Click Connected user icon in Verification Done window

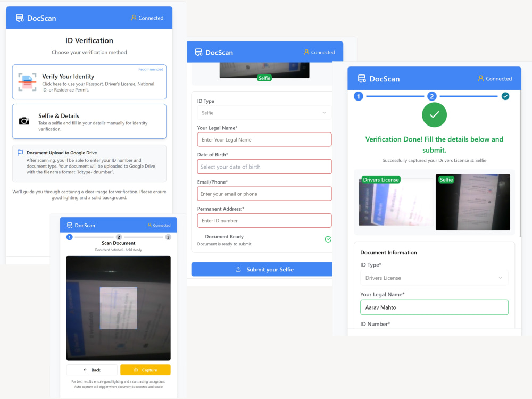(481, 78)
